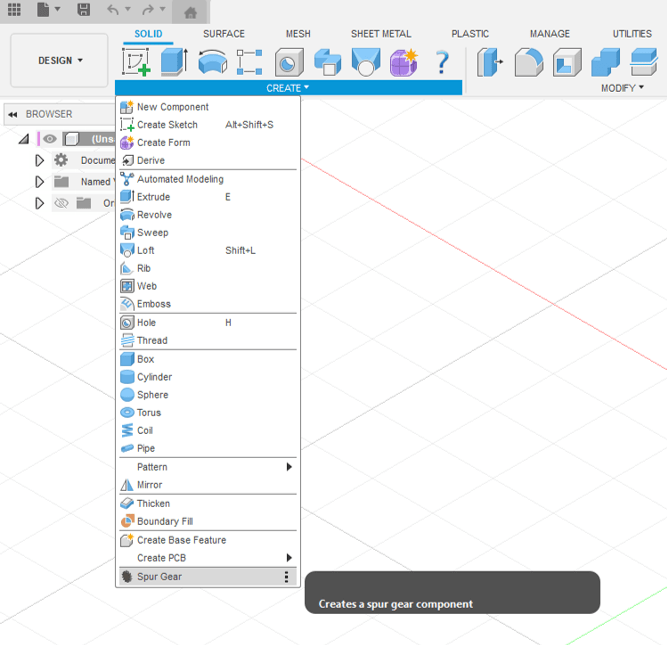This screenshot has width=667, height=645.
Task: Open the Pattern submenu arrow
Action: tap(289, 467)
